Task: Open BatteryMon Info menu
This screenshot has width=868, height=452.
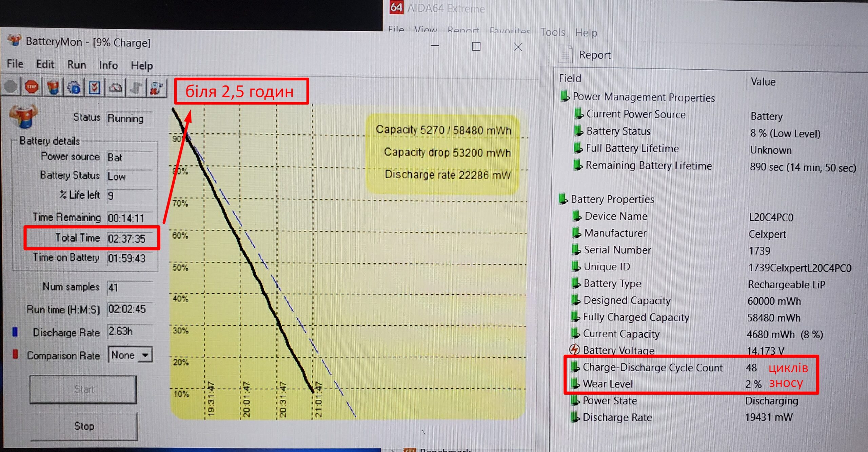Action: (108, 65)
